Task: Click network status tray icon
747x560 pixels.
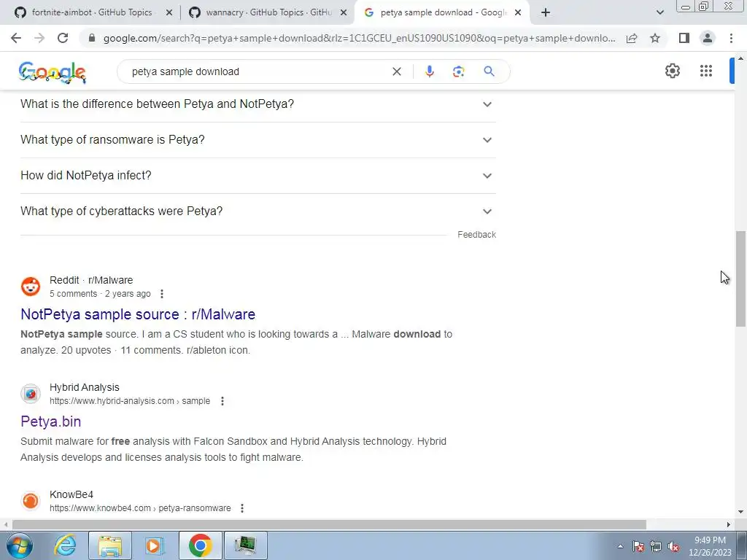Action: (656, 546)
